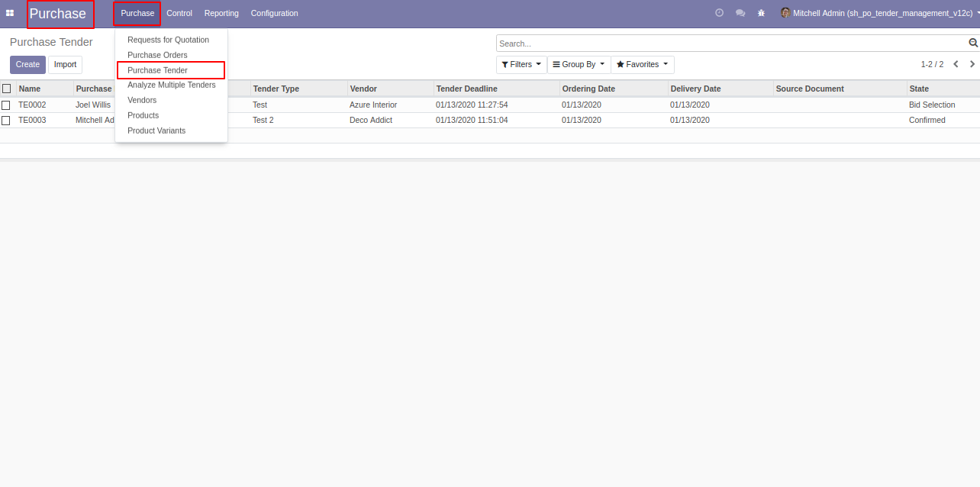Screen dimensions: 980x487
Task: Click Joel Willis cell
Action: [x=93, y=105]
